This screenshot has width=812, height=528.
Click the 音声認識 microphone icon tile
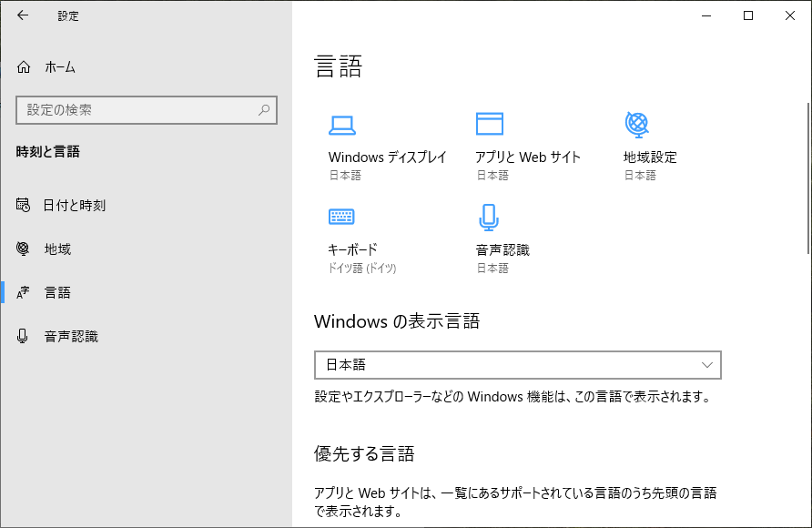pyautogui.click(x=488, y=217)
